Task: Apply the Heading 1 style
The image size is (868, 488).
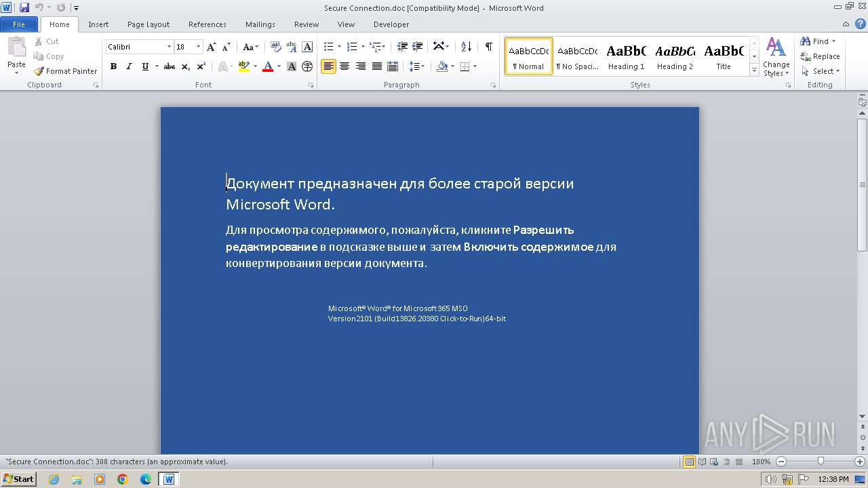Action: coord(626,56)
